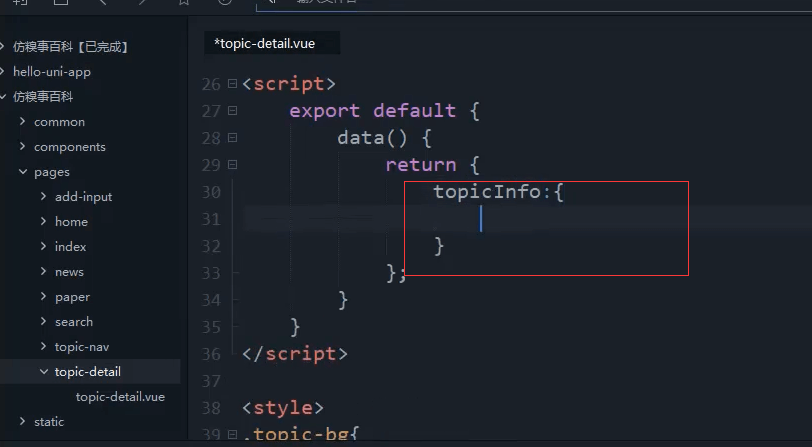This screenshot has height=447, width=812.
Task: Select the topic-nav folder name
Action: (82, 347)
